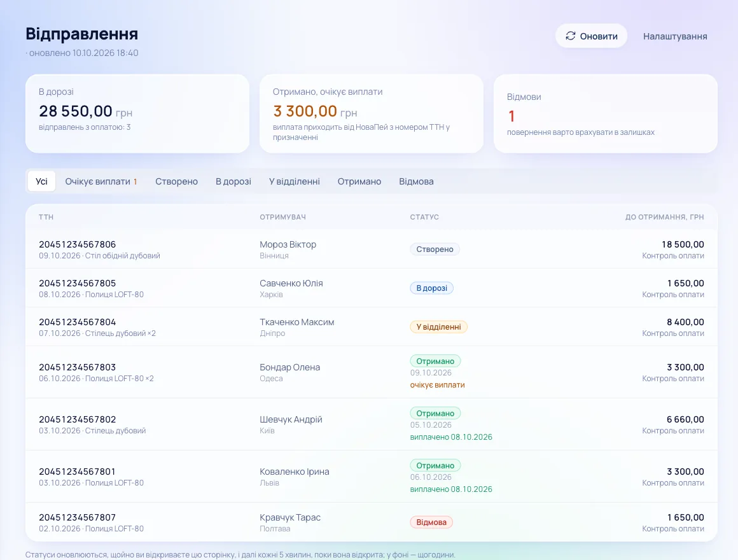Viewport: 738px width, 560px height.
Task: Click city Полтава under Кравчук Тарас
Action: coord(275,528)
